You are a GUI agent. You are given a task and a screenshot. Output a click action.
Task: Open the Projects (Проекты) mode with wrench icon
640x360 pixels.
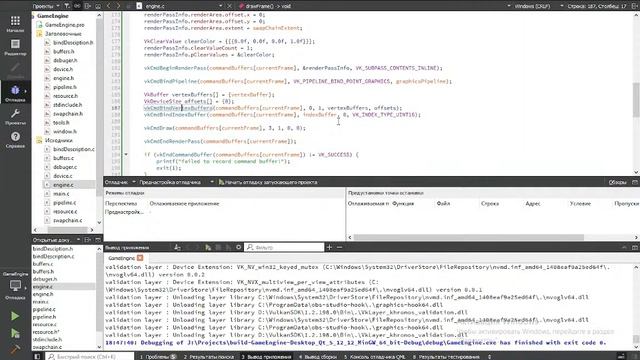(x=15, y=116)
